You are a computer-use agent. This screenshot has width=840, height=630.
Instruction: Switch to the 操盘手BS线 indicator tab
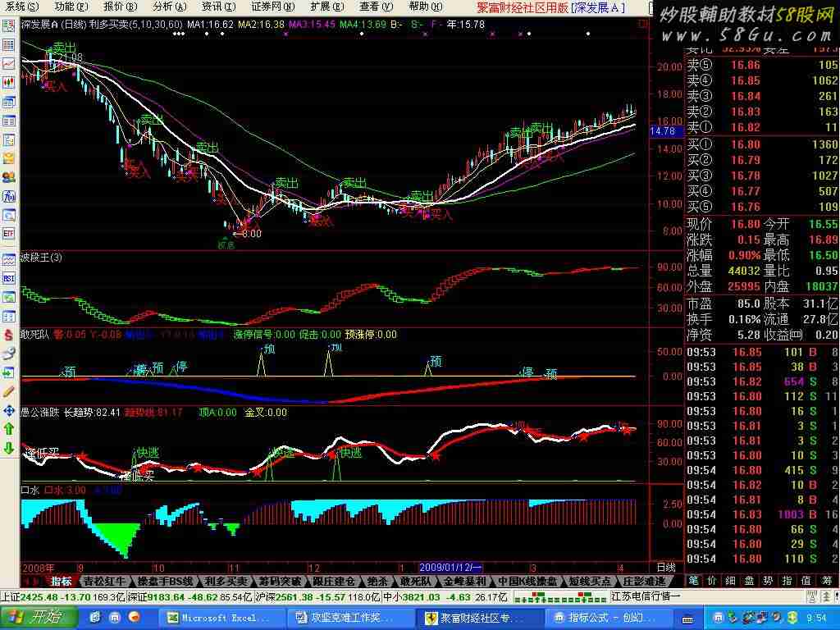tap(165, 582)
